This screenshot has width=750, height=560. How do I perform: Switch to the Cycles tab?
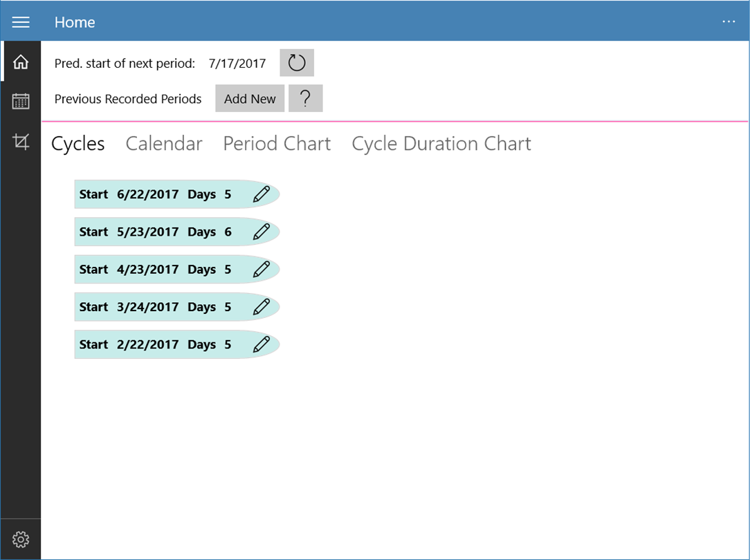tap(78, 144)
